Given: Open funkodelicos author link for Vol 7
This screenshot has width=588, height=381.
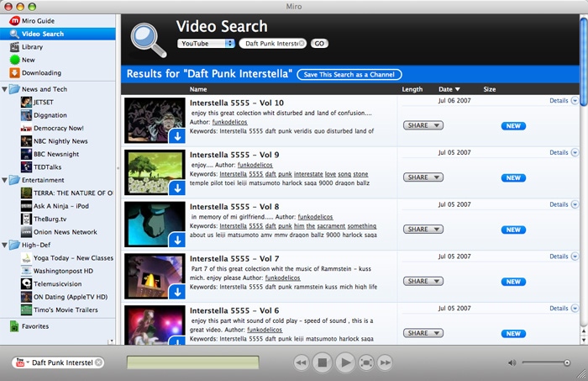Looking at the screenshot, I should (285, 278).
